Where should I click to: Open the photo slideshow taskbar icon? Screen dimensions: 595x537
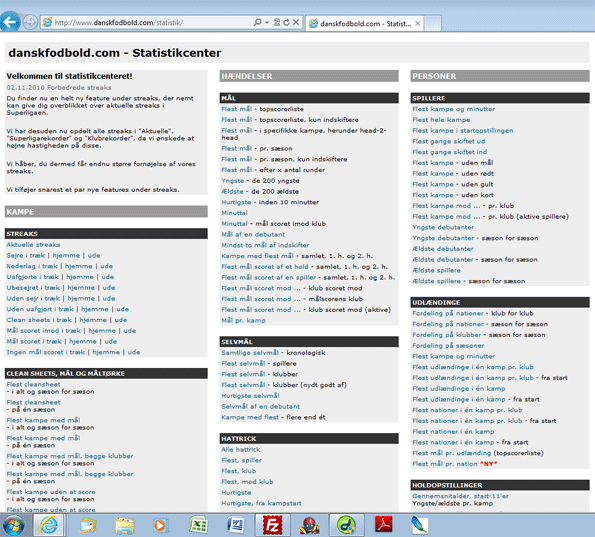pos(88,526)
